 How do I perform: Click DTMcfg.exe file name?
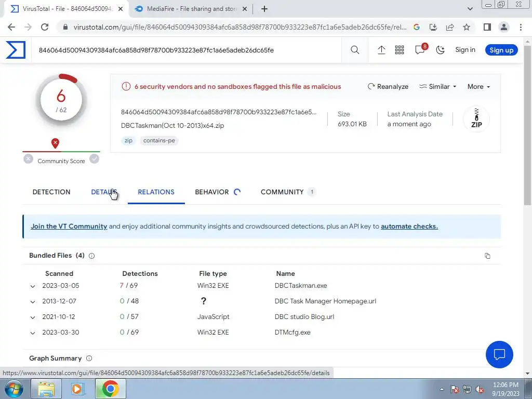point(292,332)
